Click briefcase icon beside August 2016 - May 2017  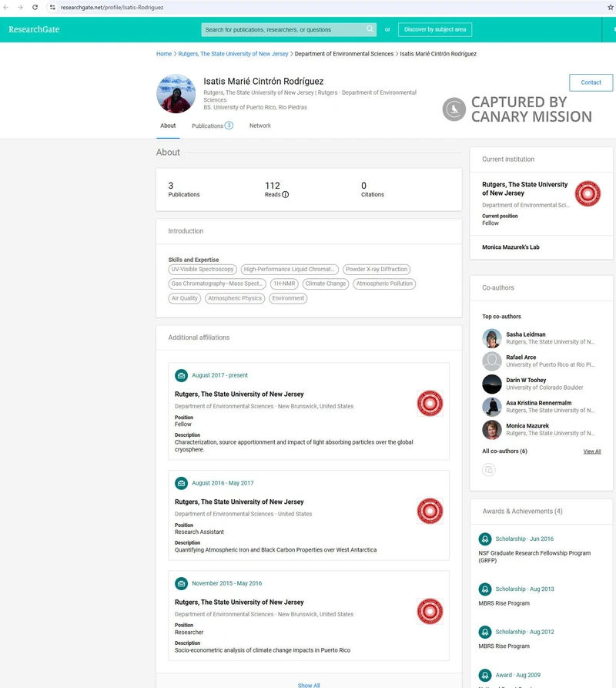(181, 483)
